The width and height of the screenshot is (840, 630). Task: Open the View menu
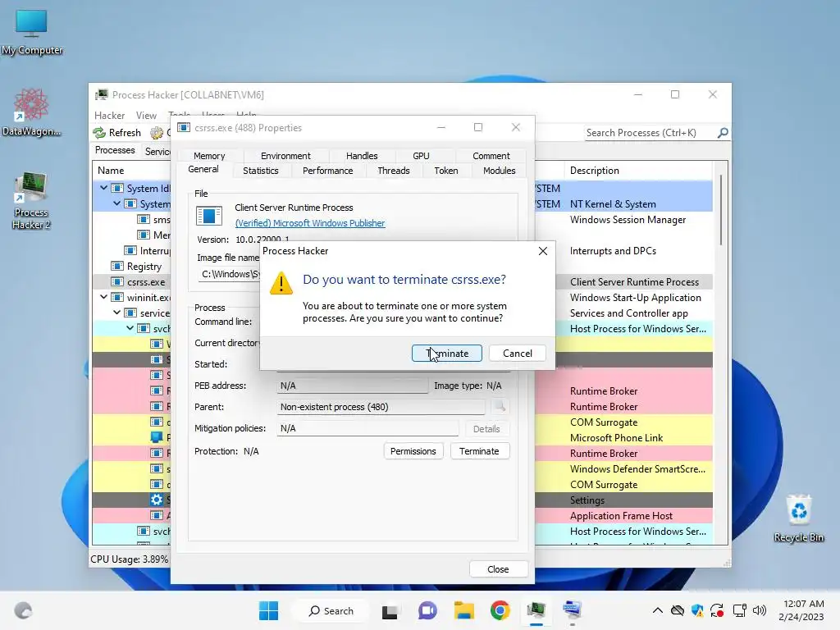click(x=146, y=115)
